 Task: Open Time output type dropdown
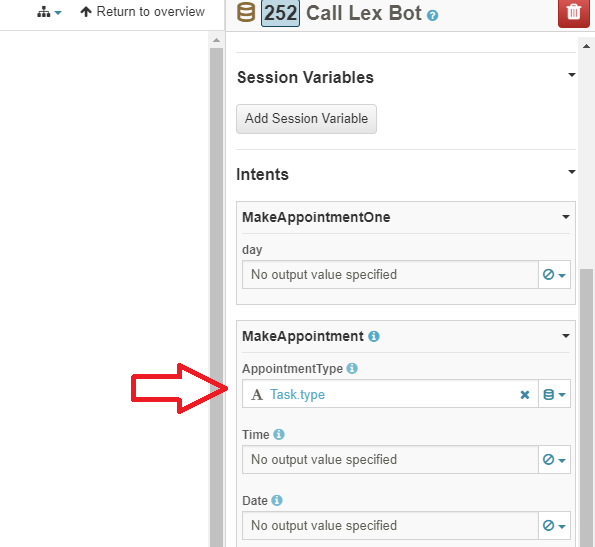tap(554, 460)
